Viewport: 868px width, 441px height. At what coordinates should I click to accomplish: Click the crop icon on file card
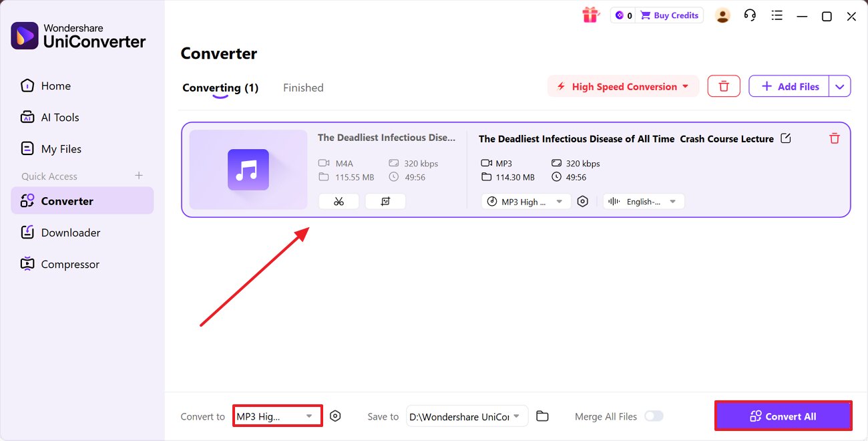pyautogui.click(x=385, y=201)
